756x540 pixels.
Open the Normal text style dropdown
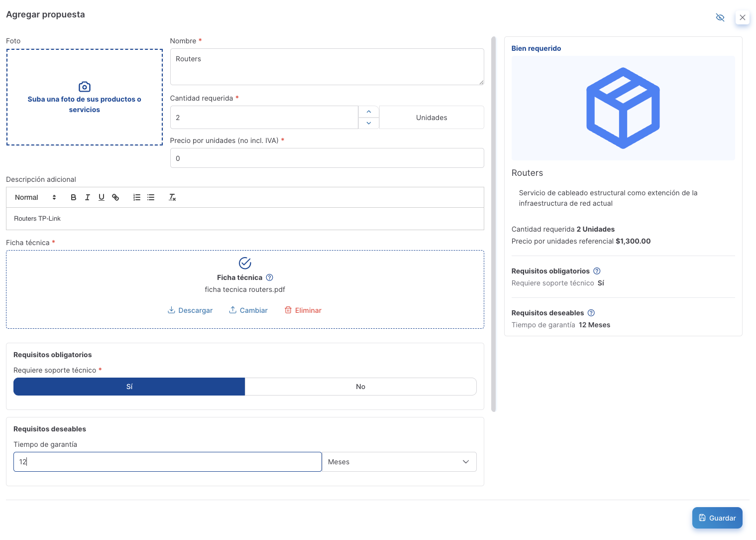click(x=35, y=197)
